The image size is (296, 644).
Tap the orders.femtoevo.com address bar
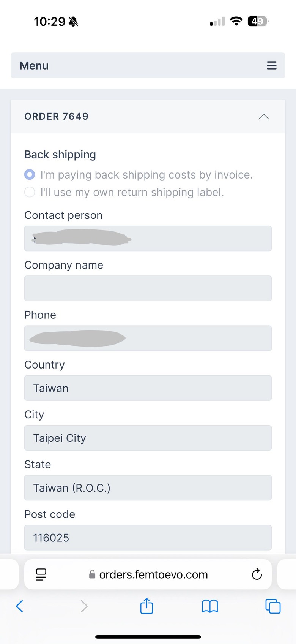point(148,574)
